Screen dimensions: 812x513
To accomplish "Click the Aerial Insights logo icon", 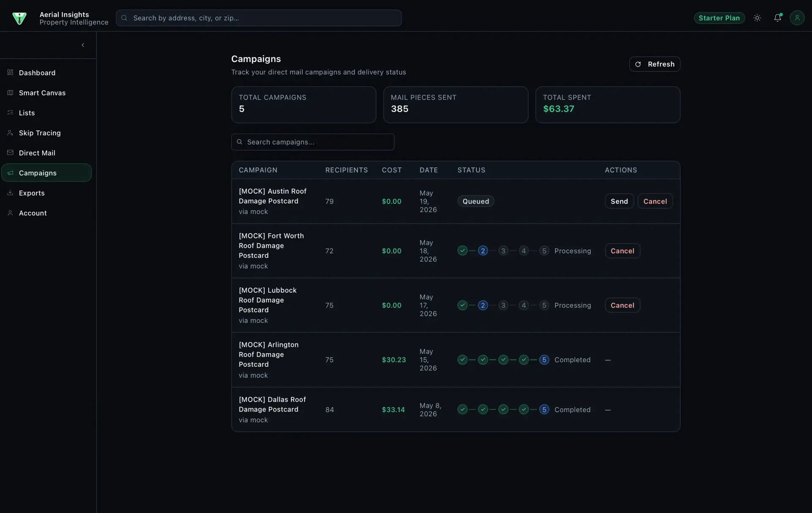I will (x=19, y=18).
